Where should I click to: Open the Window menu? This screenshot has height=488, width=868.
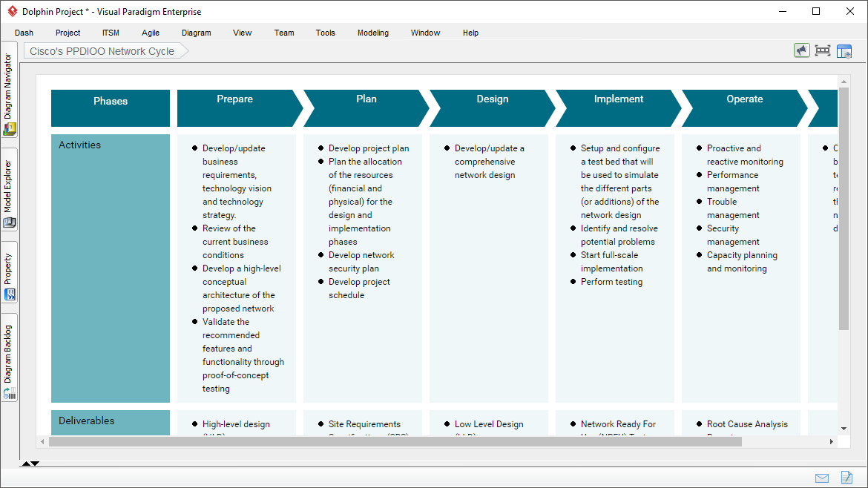[425, 33]
